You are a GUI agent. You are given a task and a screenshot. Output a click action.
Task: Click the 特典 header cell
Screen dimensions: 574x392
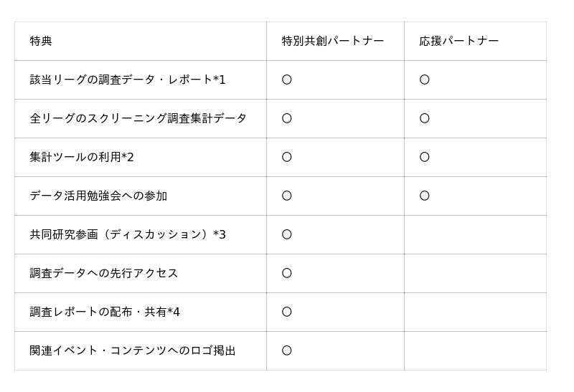point(140,41)
